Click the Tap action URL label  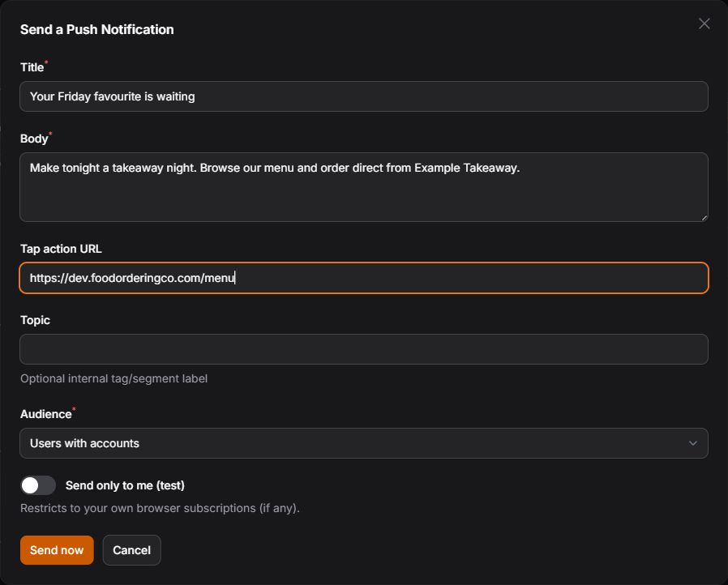[x=61, y=249]
